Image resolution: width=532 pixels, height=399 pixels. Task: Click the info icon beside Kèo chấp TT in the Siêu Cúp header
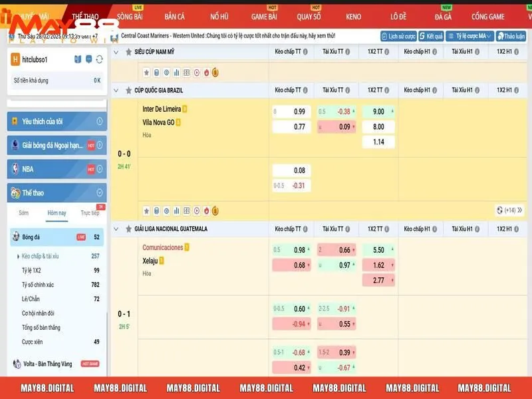pyautogui.click(x=305, y=52)
